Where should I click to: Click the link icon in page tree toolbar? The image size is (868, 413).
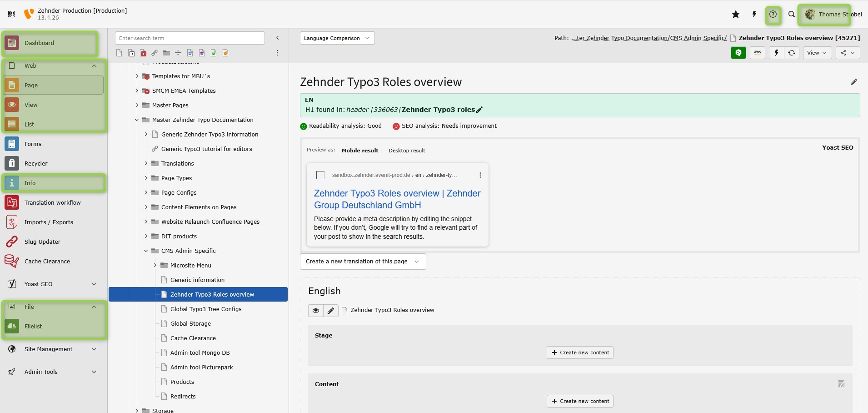click(x=155, y=53)
